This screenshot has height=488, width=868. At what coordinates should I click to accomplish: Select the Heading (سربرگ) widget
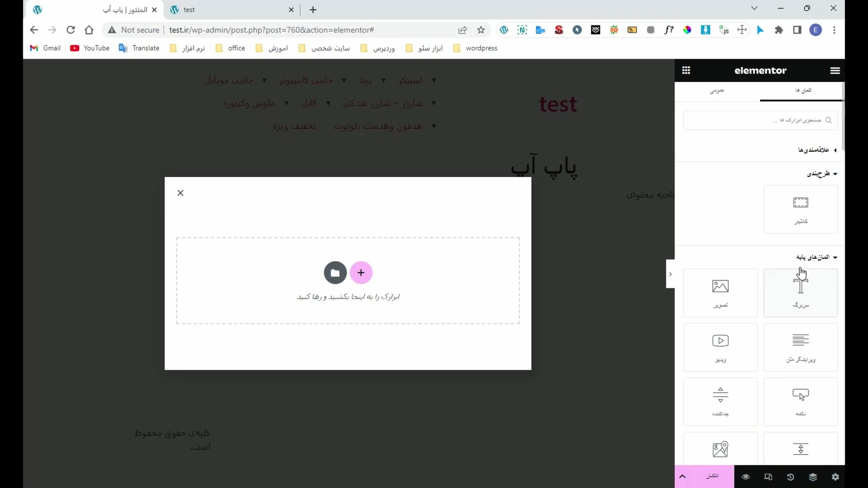tap(800, 292)
